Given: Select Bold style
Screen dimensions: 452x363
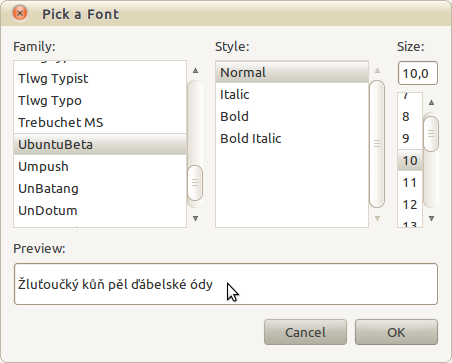Looking at the screenshot, I should 292,116.
